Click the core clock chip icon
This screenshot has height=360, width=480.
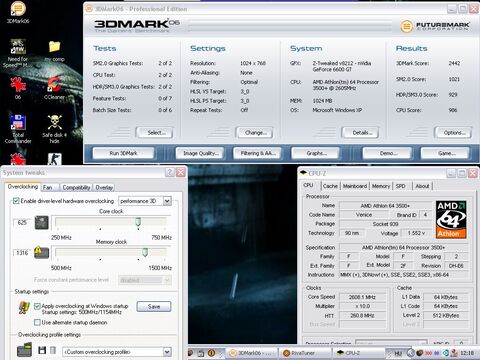tap(42, 223)
